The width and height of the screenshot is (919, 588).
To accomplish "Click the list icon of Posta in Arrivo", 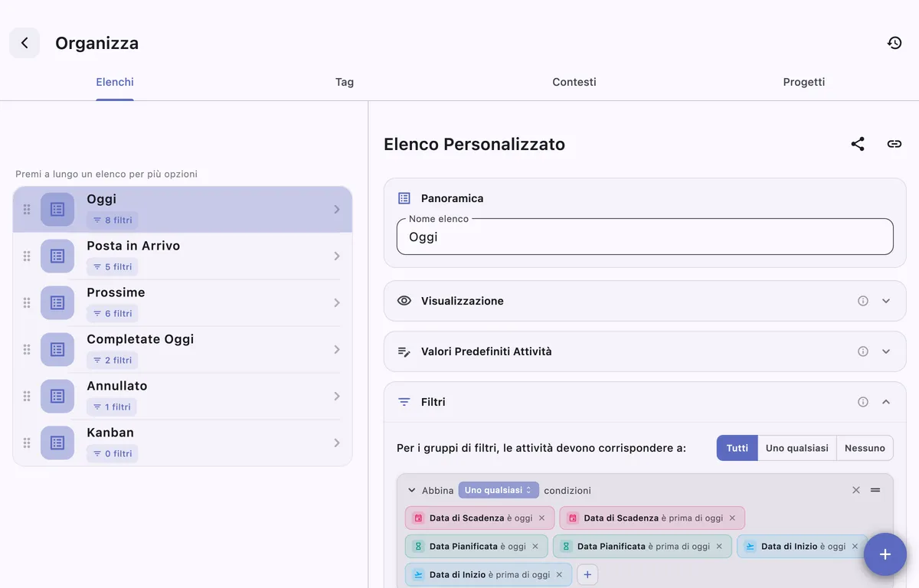I will click(x=57, y=256).
